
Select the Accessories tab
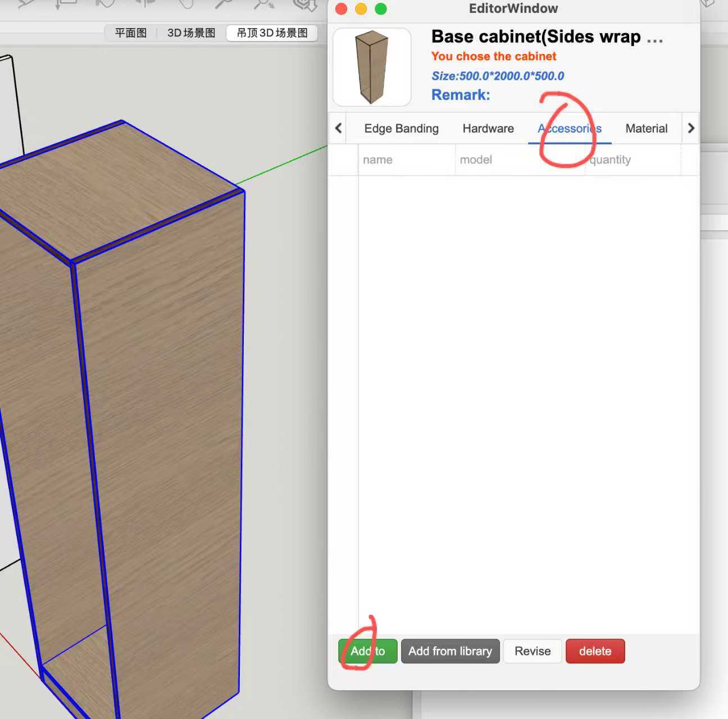[569, 129]
